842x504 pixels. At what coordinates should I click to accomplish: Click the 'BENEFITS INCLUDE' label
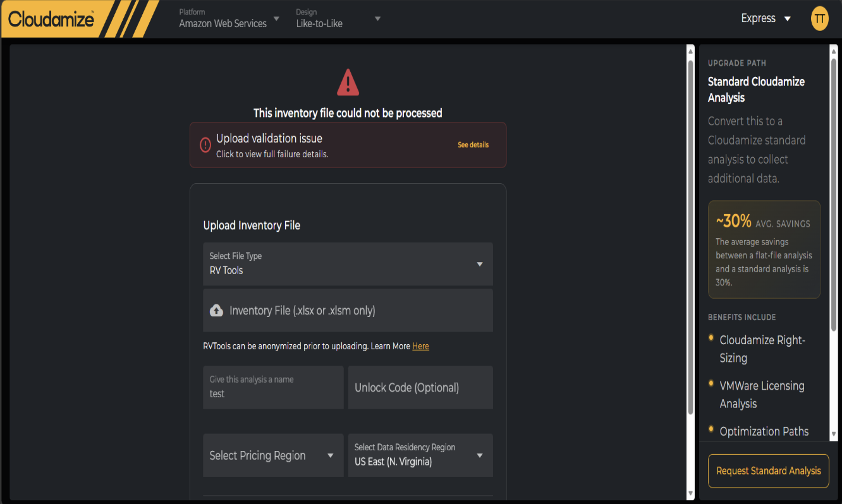pyautogui.click(x=742, y=317)
